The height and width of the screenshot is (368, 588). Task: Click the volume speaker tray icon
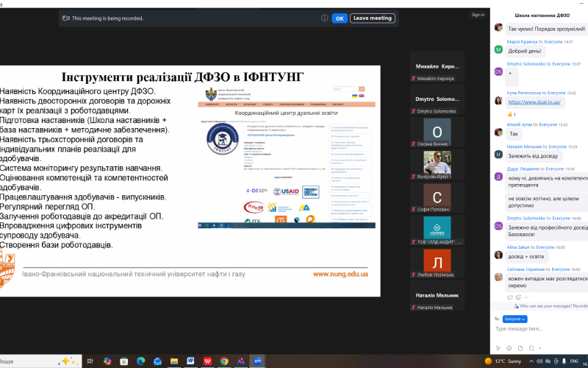pyautogui.click(x=539, y=361)
